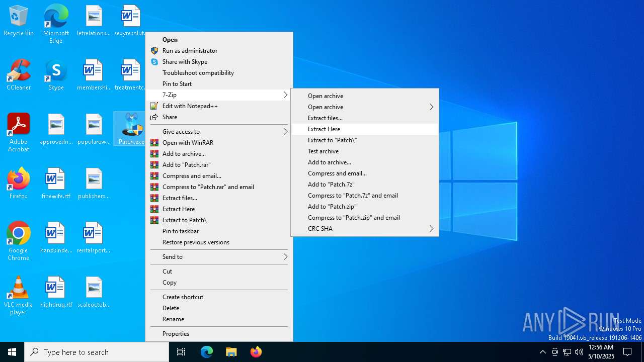Expand the Send to submenu
The image size is (644, 362).
pos(219,257)
